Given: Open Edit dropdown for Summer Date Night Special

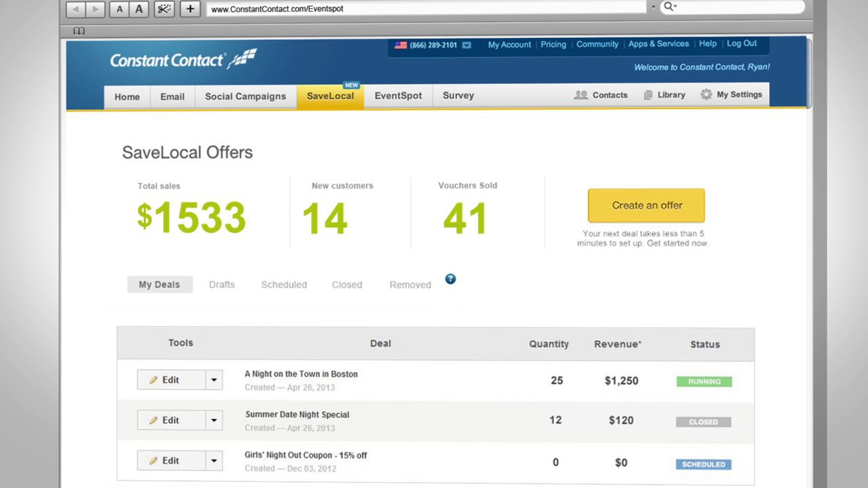Looking at the screenshot, I should (x=214, y=420).
